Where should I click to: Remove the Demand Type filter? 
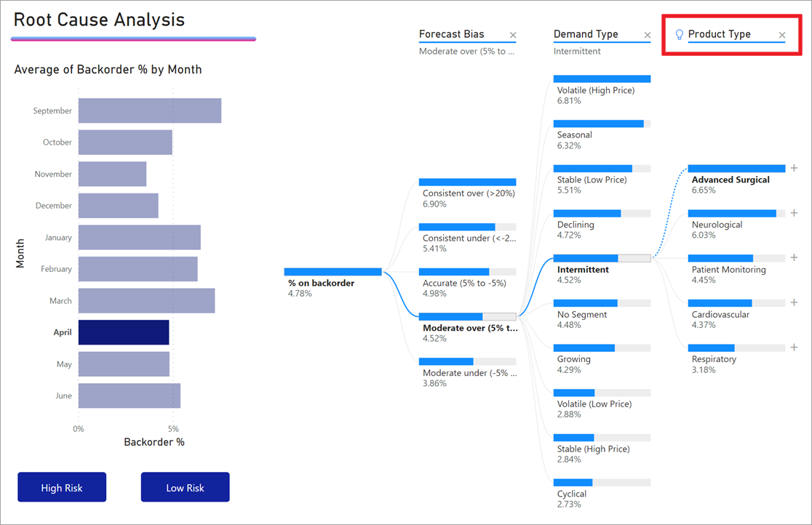click(x=648, y=34)
